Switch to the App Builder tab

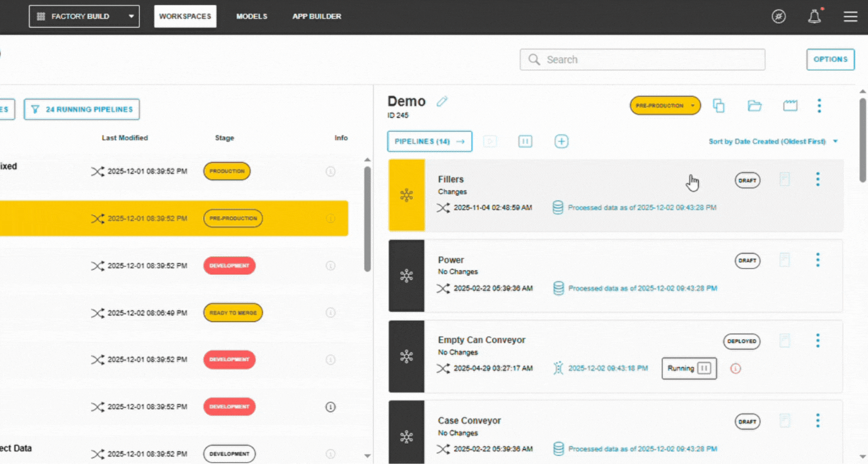tap(317, 16)
